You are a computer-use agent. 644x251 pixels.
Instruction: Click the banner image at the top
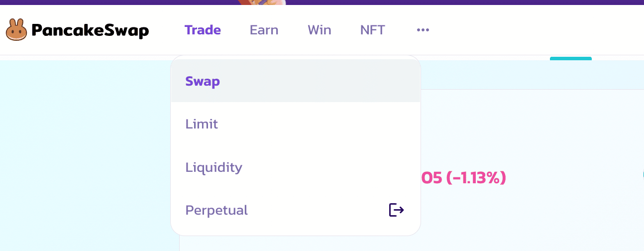(x=261, y=2)
